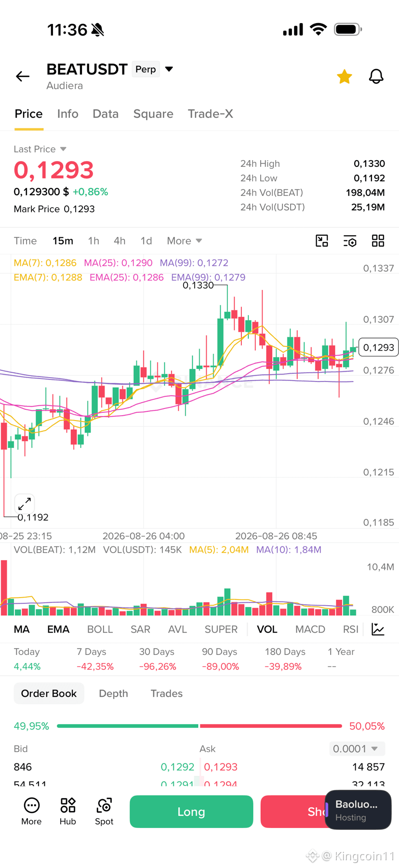Select the 4h interval
399x868 pixels.
pos(120,241)
